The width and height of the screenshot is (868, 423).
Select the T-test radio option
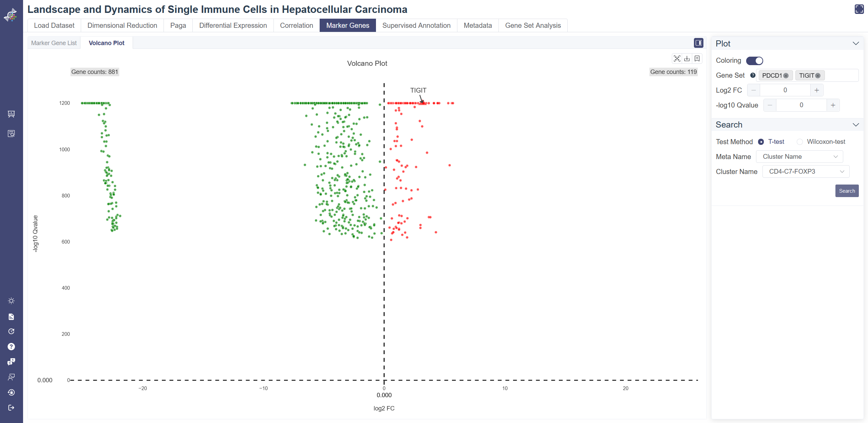point(761,142)
